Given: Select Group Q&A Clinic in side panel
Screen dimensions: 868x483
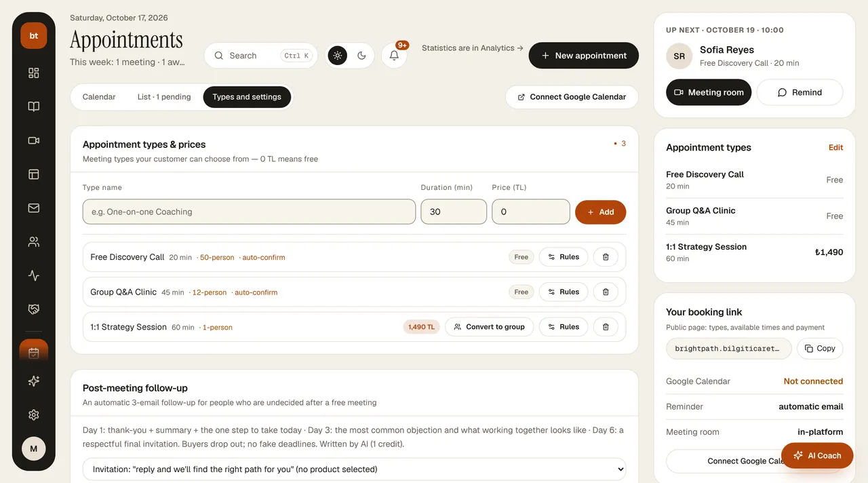Looking at the screenshot, I should point(755,216).
